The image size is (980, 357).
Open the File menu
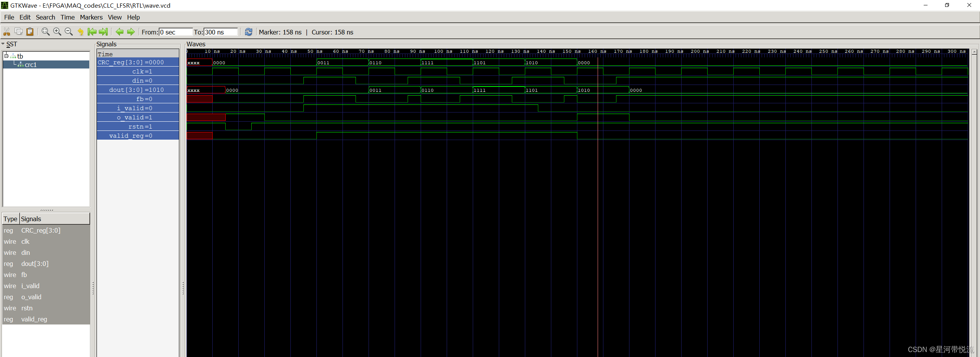[9, 17]
